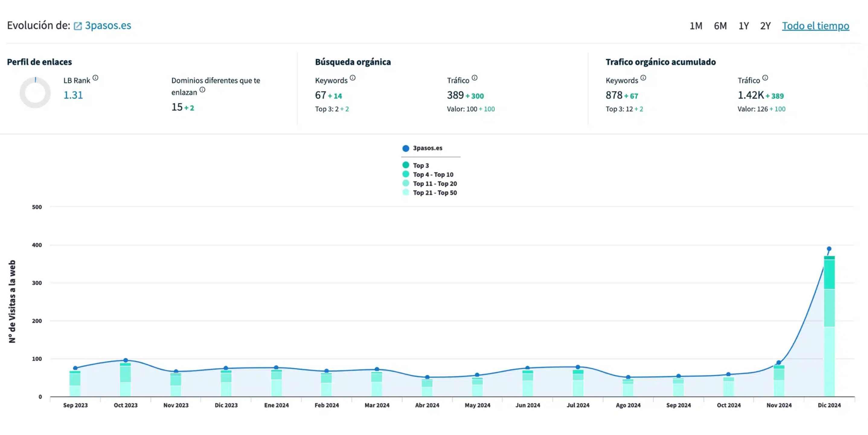868x435 pixels.
Task: Click the LB Rank info icon
Action: (95, 78)
